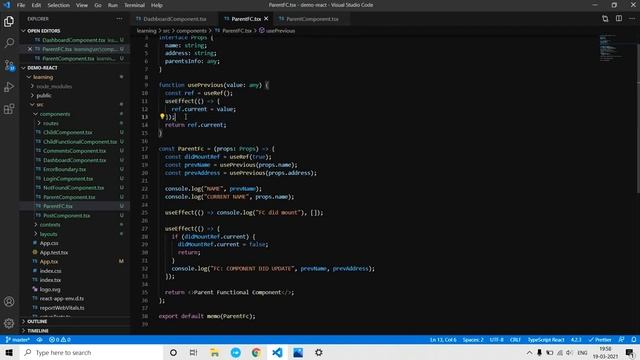Open the Accounts menu icon
Image resolution: width=640 pixels, height=360 pixels.
9,302
